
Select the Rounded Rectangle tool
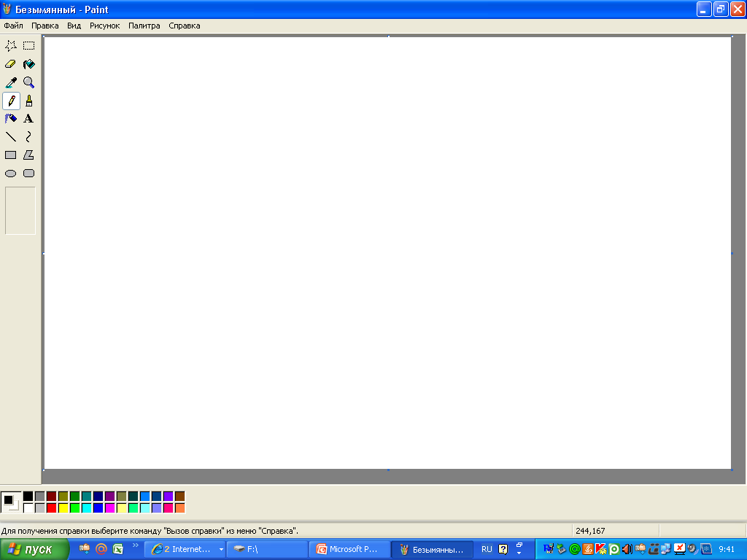(x=29, y=174)
